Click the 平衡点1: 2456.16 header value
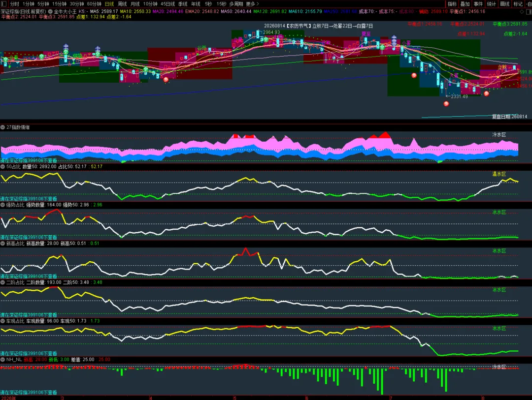Screen dimensions: 532x400 coord(467,11)
